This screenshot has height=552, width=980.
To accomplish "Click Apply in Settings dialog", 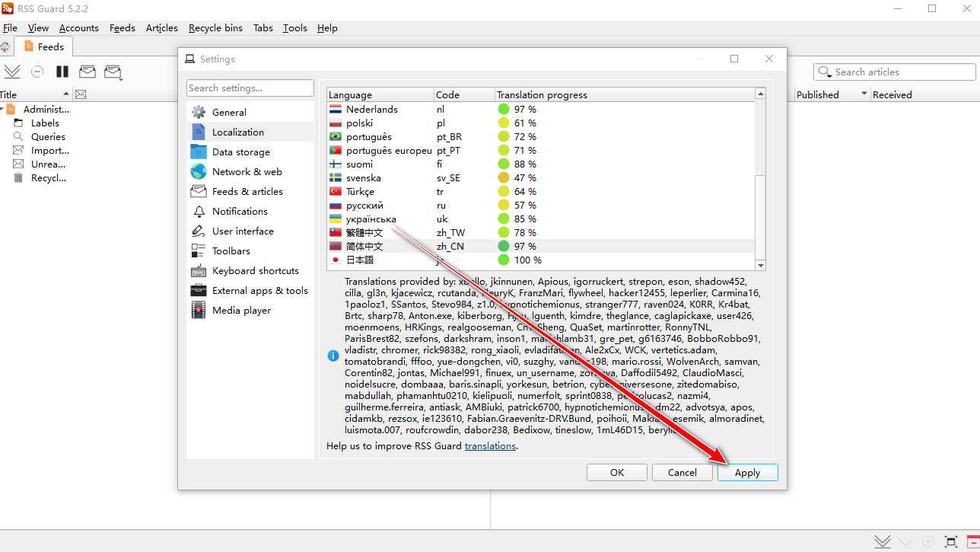I will (x=748, y=472).
